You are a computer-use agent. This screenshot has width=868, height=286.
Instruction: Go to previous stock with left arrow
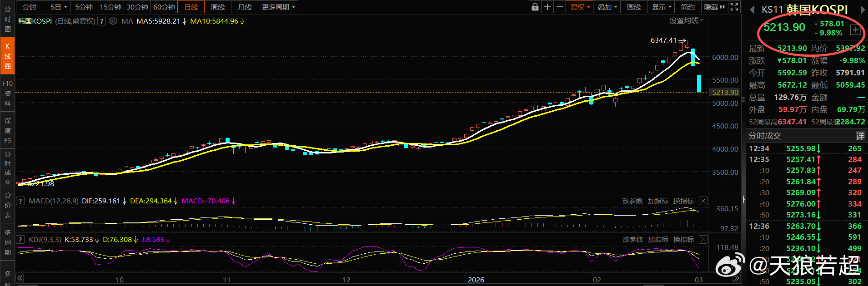click(x=752, y=10)
